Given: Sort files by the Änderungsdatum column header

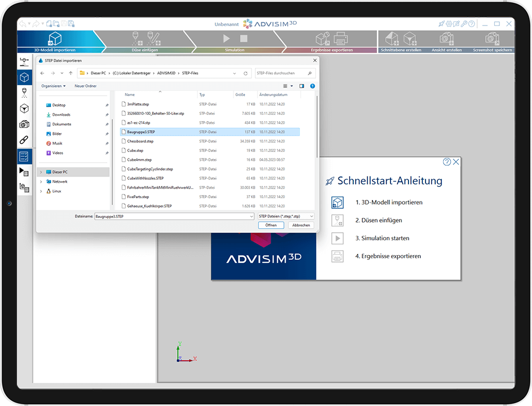Looking at the screenshot, I should point(273,95).
